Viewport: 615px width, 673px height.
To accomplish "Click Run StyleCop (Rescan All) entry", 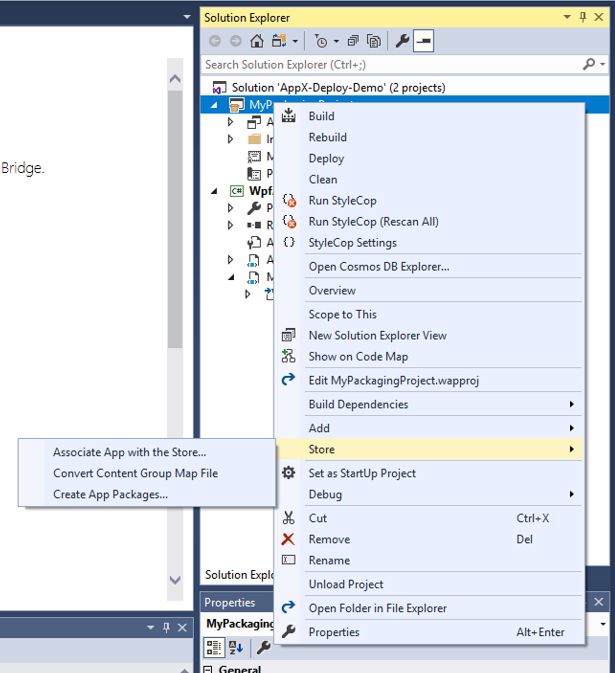I will pos(429,221).
